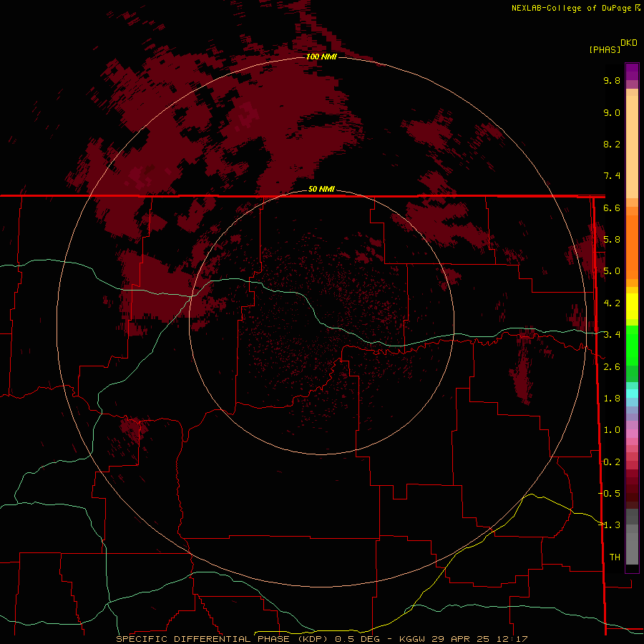
Task: Click the 50 NMI range ring label
Action: point(321,189)
